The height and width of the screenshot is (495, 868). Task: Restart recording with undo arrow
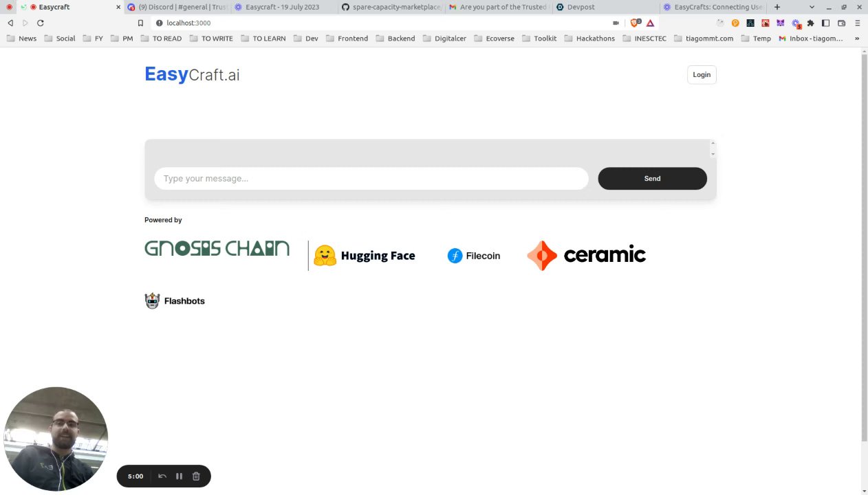pos(162,476)
